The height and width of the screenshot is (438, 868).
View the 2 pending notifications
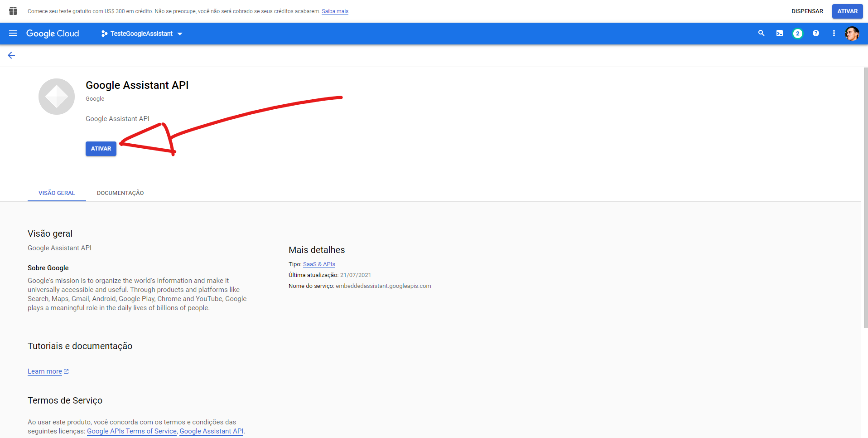(798, 33)
